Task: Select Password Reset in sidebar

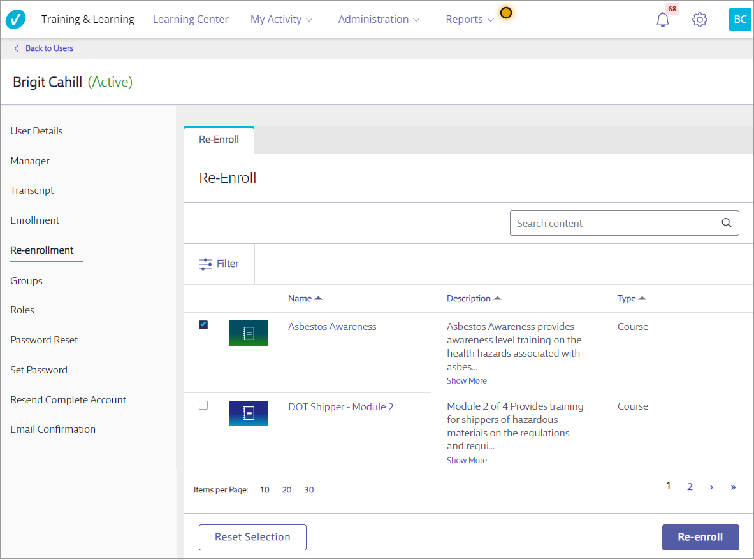Action: coord(44,340)
